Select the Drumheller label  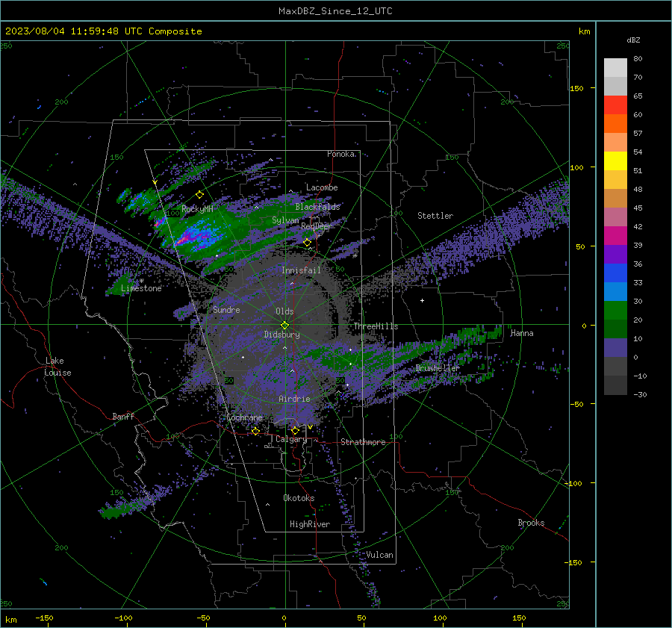click(438, 368)
